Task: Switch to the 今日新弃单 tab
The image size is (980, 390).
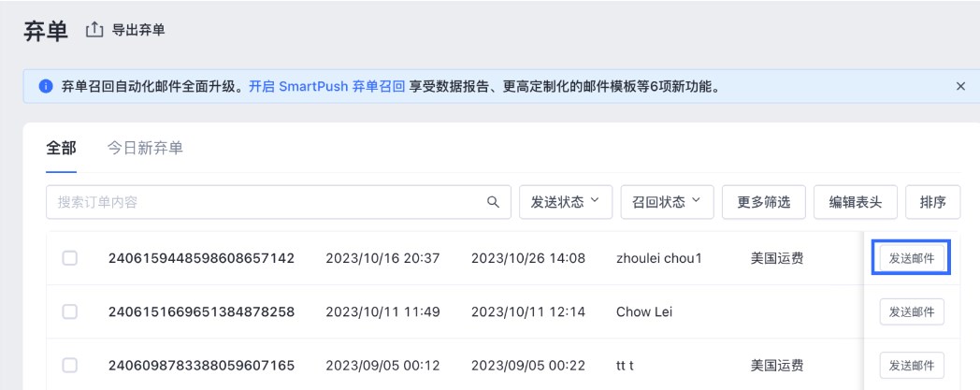Action: click(143, 149)
